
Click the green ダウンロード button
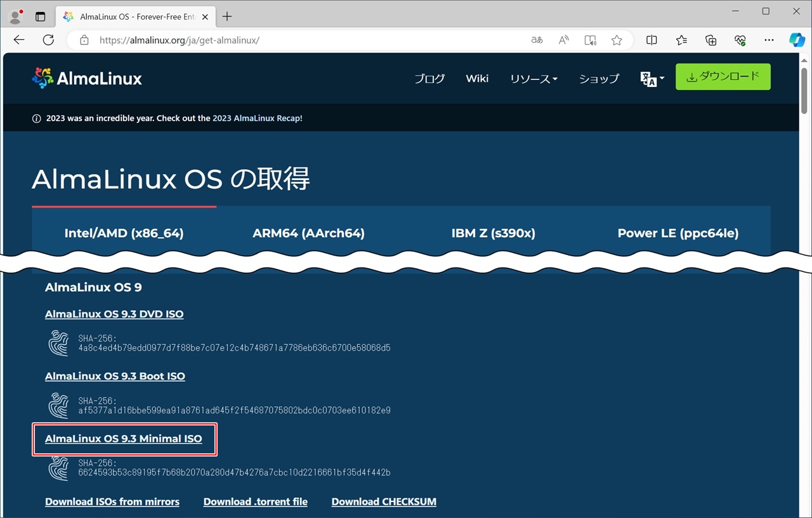pyautogui.click(x=723, y=77)
